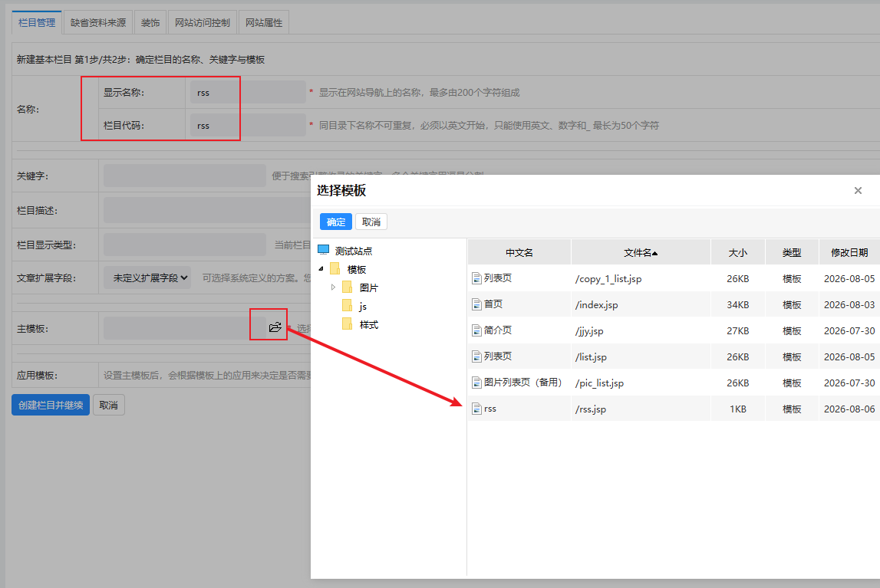Select the index.jsp 首页 file icon

coord(476,304)
